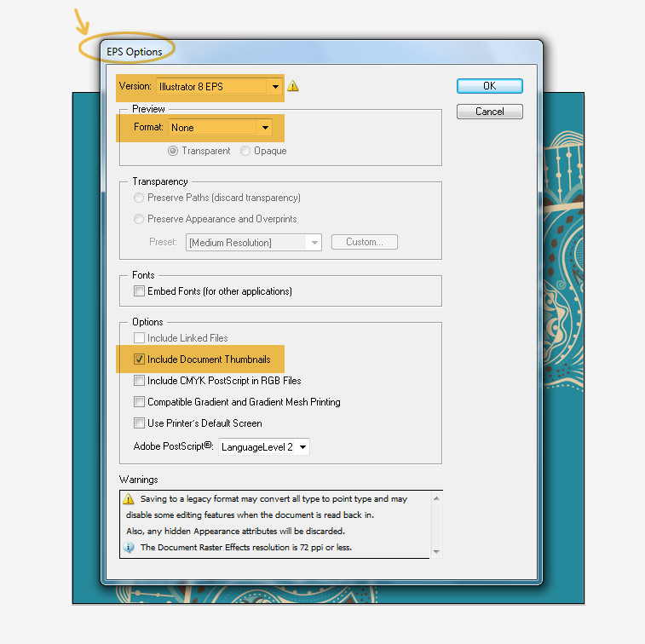Open the Version dropdown showing Illustrator 8 EPS
This screenshot has height=644, width=645.
218,87
